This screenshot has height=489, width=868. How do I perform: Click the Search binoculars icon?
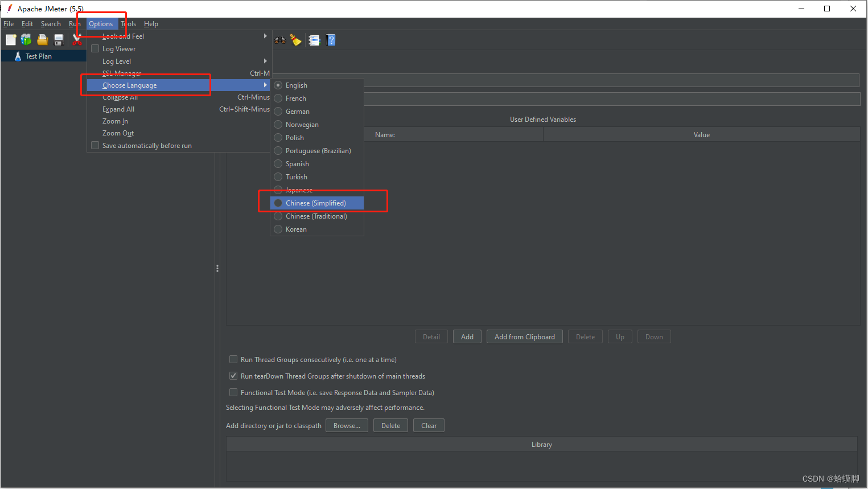280,40
